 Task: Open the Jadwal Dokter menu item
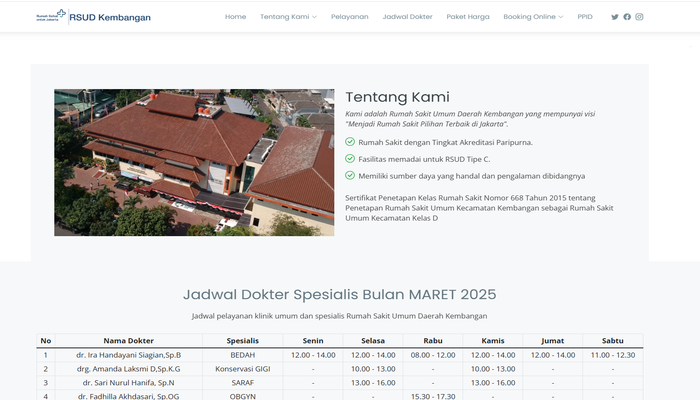[408, 17]
